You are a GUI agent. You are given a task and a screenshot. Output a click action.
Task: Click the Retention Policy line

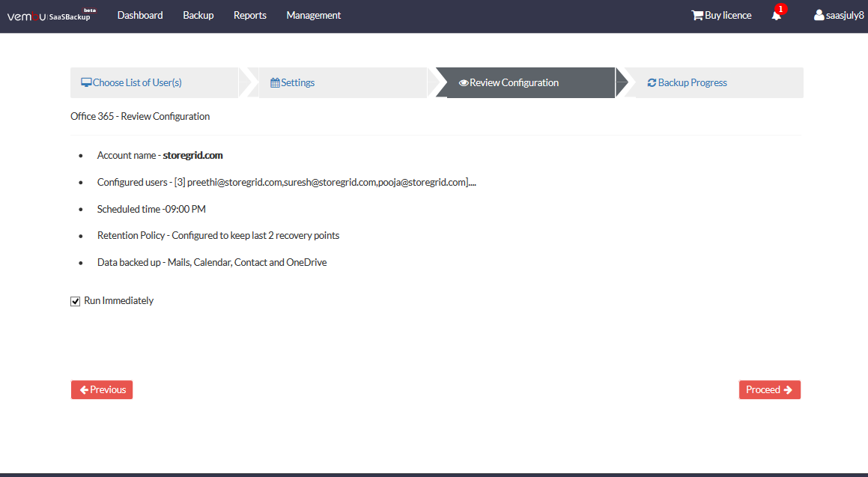[x=218, y=236]
